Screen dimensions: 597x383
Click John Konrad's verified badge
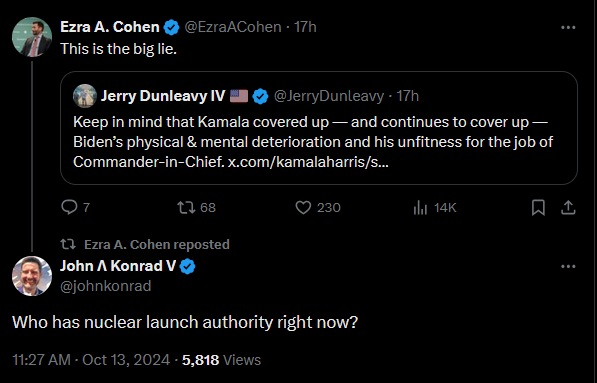187,267
